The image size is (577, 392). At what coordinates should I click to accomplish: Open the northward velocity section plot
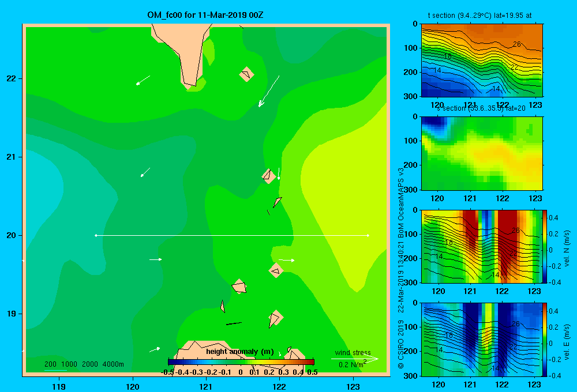click(482, 246)
